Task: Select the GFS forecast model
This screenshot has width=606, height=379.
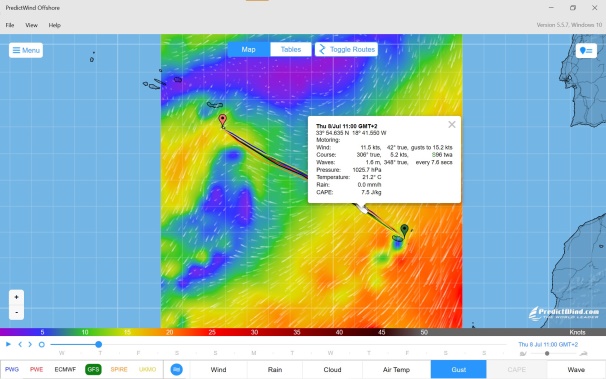Action: coord(93,370)
